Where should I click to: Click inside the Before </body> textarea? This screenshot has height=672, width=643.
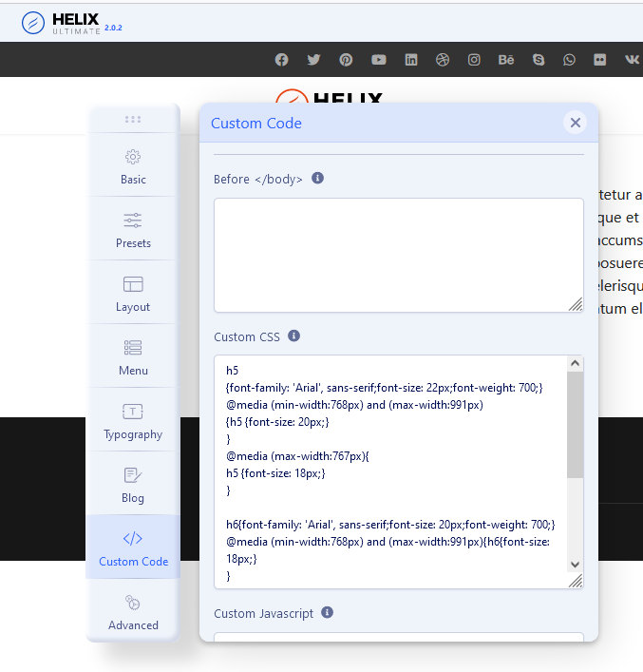[x=398, y=256]
